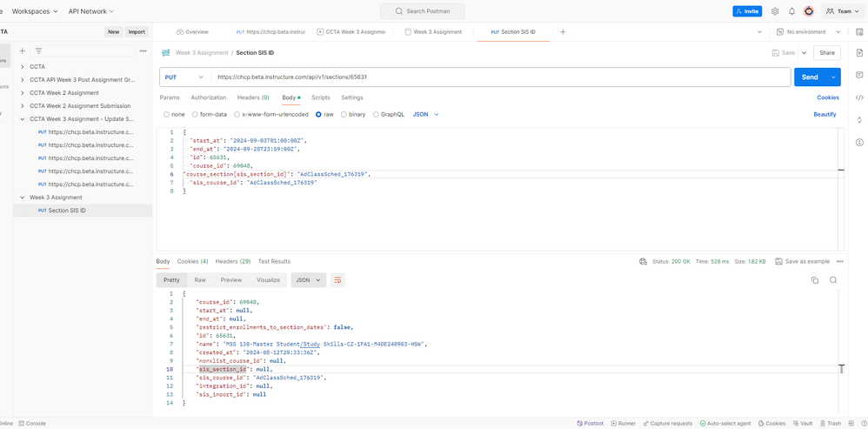Select Section SIS ID request in sidebar

pos(67,211)
